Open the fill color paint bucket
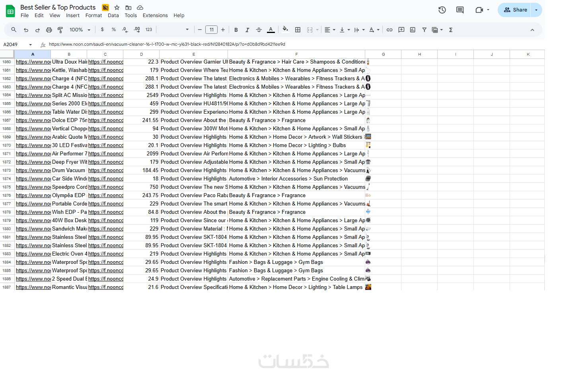The width and height of the screenshot is (588, 376). [285, 30]
